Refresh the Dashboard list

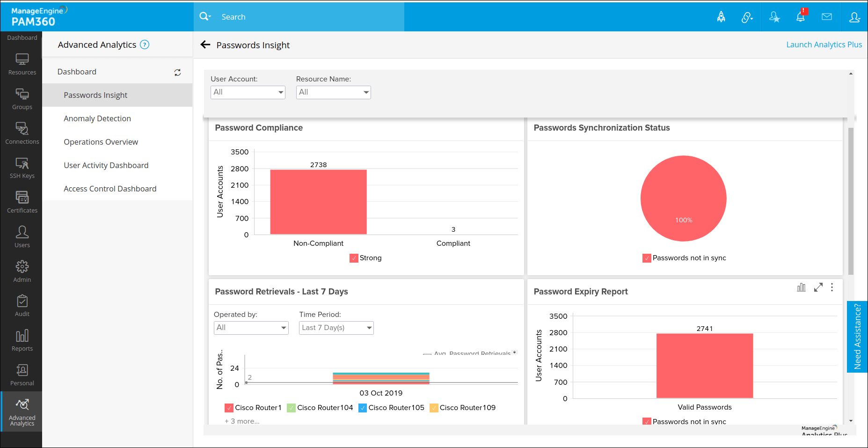[x=177, y=73]
